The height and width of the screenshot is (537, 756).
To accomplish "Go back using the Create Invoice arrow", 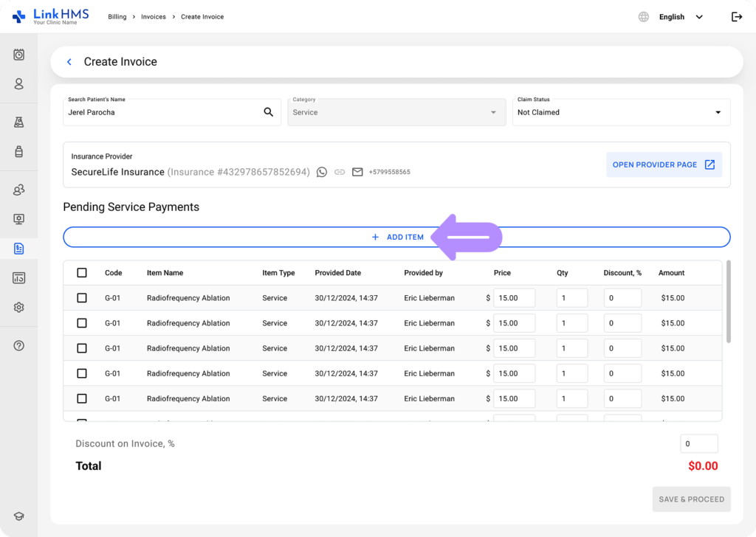I will pyautogui.click(x=69, y=62).
